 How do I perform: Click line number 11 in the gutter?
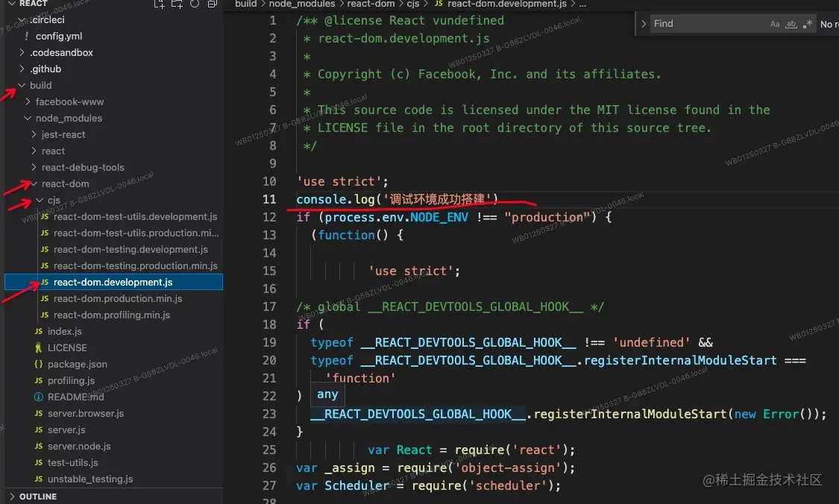coord(269,200)
